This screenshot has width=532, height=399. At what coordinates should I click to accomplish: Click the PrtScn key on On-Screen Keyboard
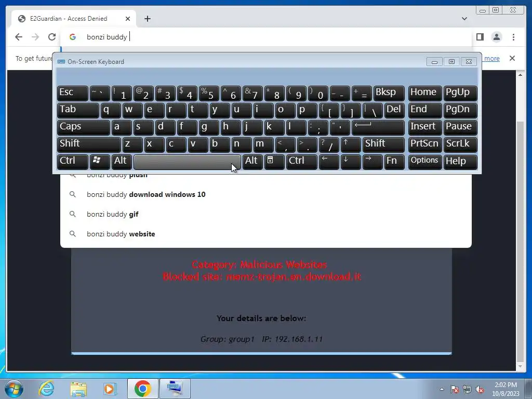point(425,144)
